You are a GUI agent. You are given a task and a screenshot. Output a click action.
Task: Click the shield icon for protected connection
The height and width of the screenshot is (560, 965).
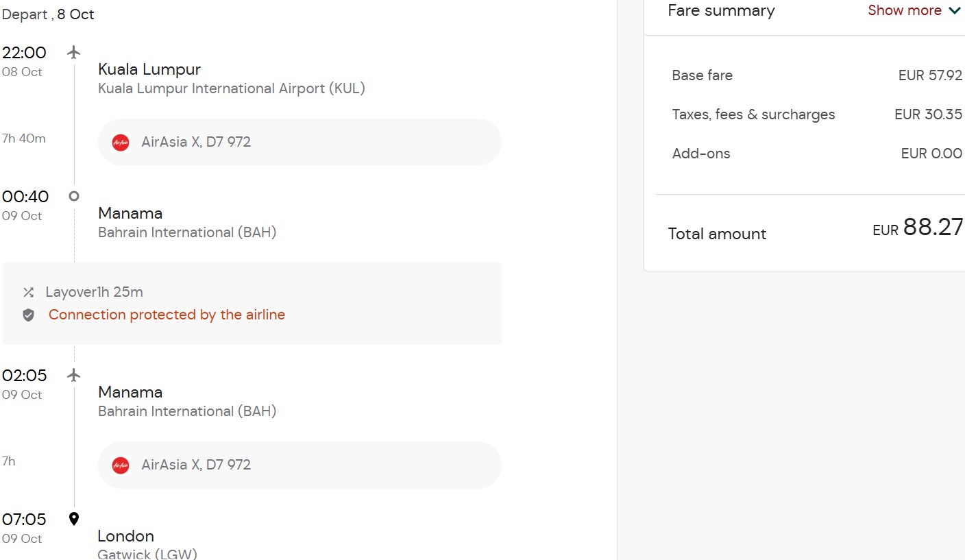tap(28, 315)
